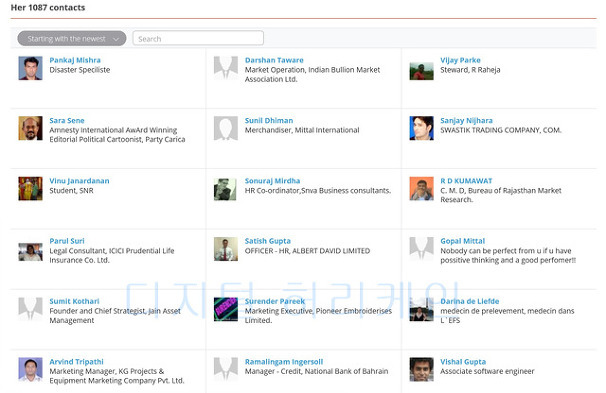This screenshot has width=606, height=393.
Task: Click Pankaj Mishra's profile photo
Action: tap(31, 68)
